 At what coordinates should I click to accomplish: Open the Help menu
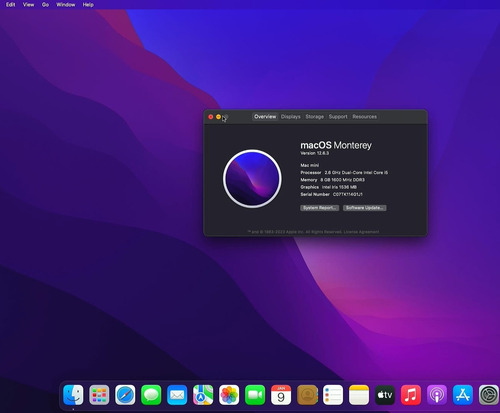point(88,5)
